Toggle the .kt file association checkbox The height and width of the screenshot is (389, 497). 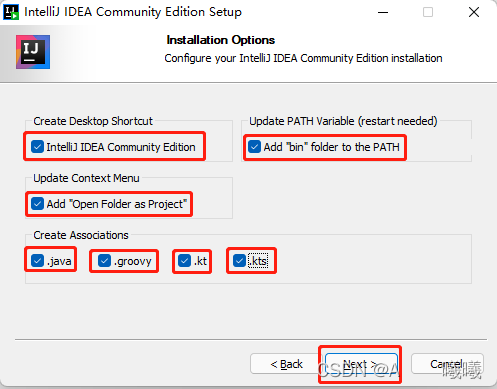point(184,261)
